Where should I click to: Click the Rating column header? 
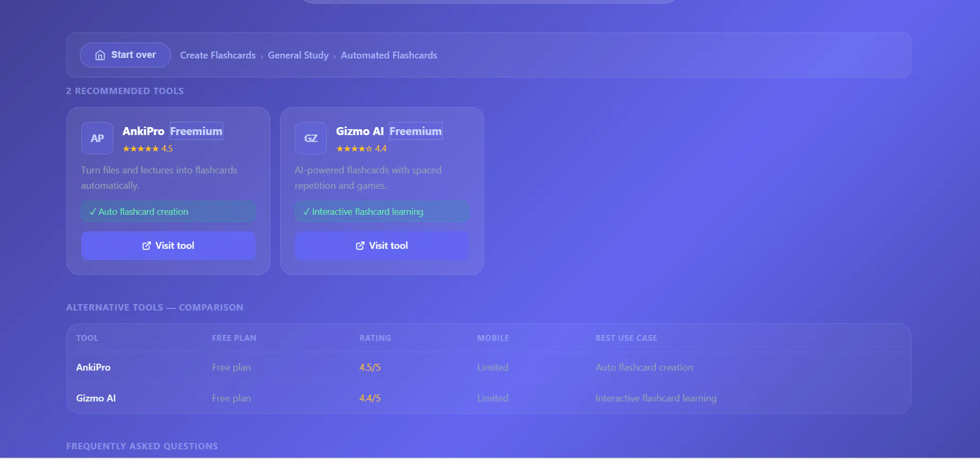[x=375, y=338]
